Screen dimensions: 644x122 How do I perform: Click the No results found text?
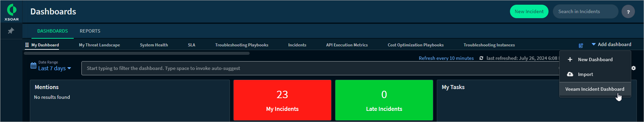(x=52, y=97)
